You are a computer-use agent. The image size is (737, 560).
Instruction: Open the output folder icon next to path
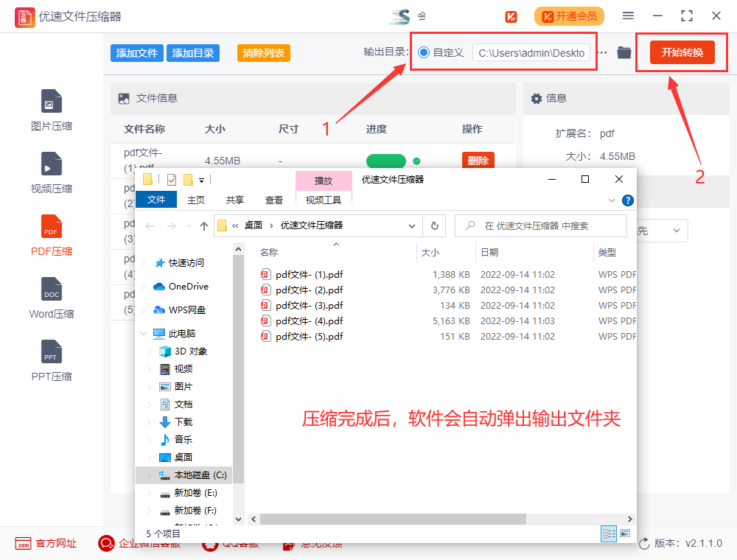pyautogui.click(x=624, y=52)
